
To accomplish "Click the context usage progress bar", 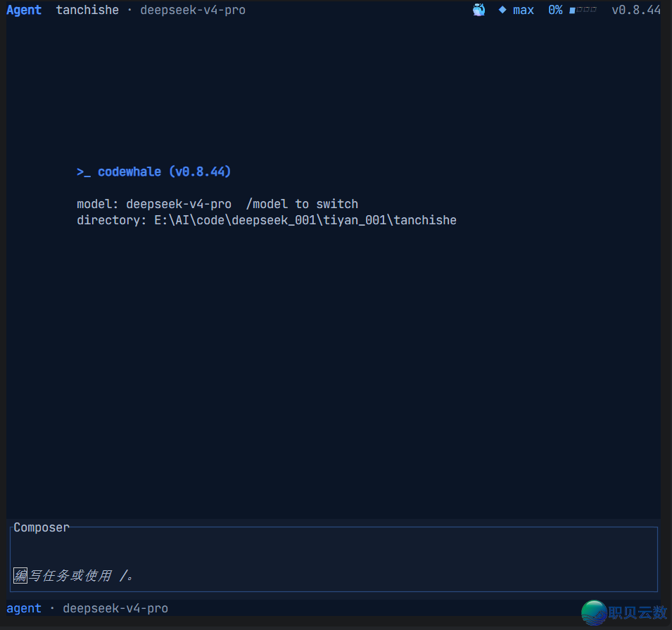I will 583,10.
